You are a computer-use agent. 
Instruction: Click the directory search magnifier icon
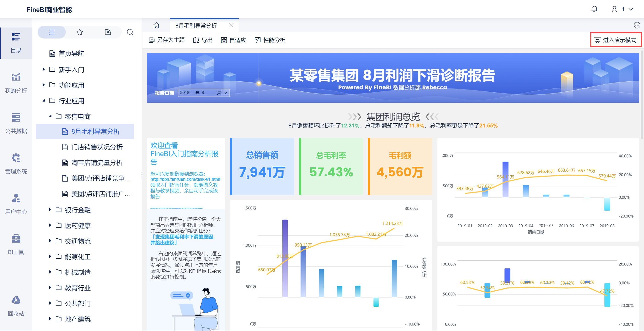click(x=130, y=32)
